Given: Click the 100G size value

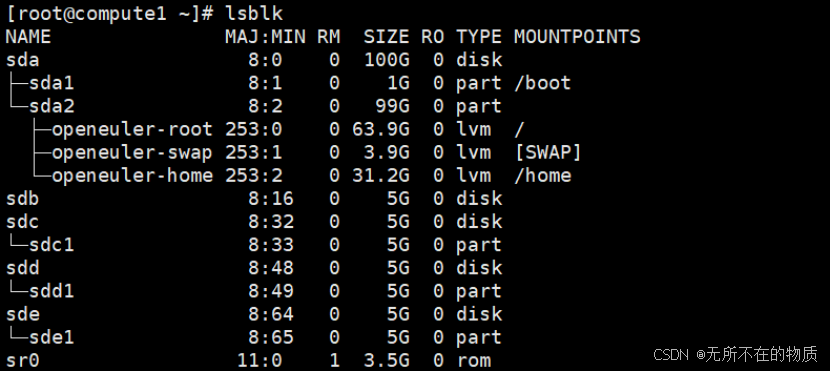Looking at the screenshot, I should tap(386, 60).
